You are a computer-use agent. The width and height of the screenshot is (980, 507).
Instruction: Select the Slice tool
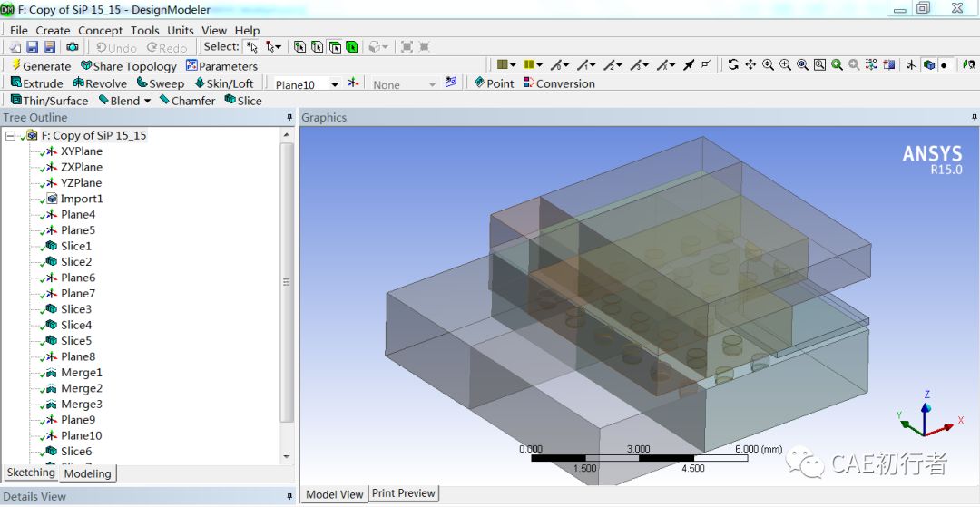[242, 101]
